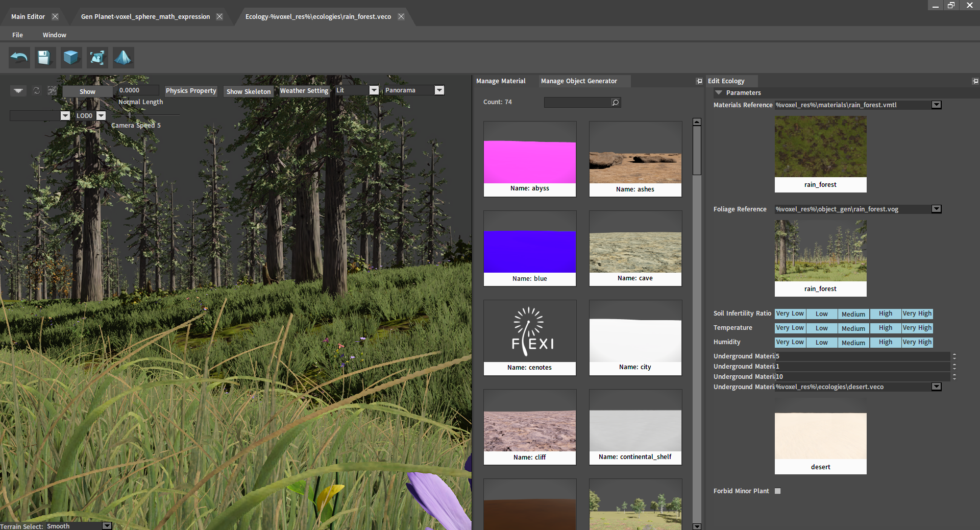Click the Physics Property button
Screen dimensions: 980x530
pos(191,91)
